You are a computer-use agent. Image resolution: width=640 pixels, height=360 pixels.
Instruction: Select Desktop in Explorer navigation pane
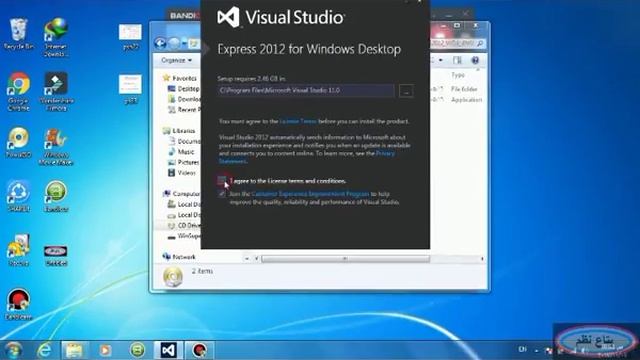coord(184,89)
